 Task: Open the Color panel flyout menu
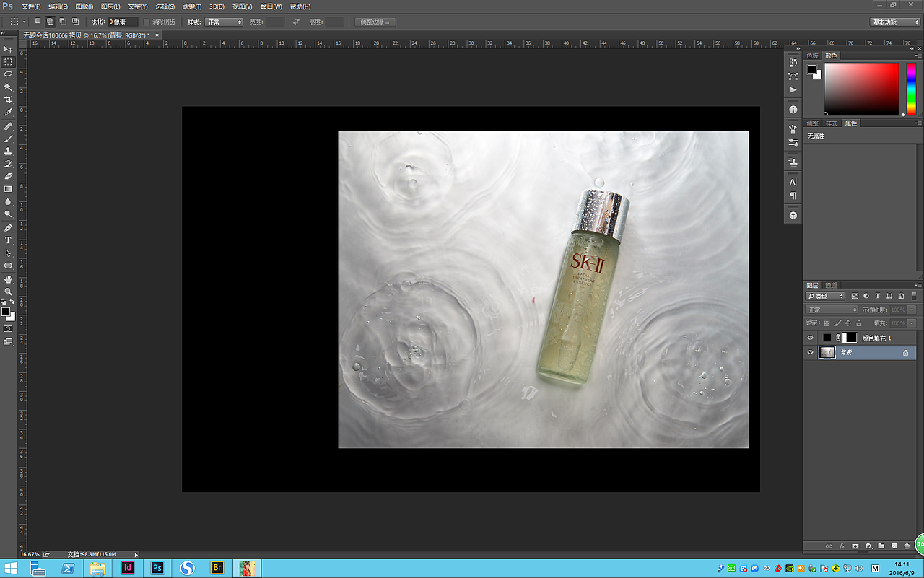[919, 56]
